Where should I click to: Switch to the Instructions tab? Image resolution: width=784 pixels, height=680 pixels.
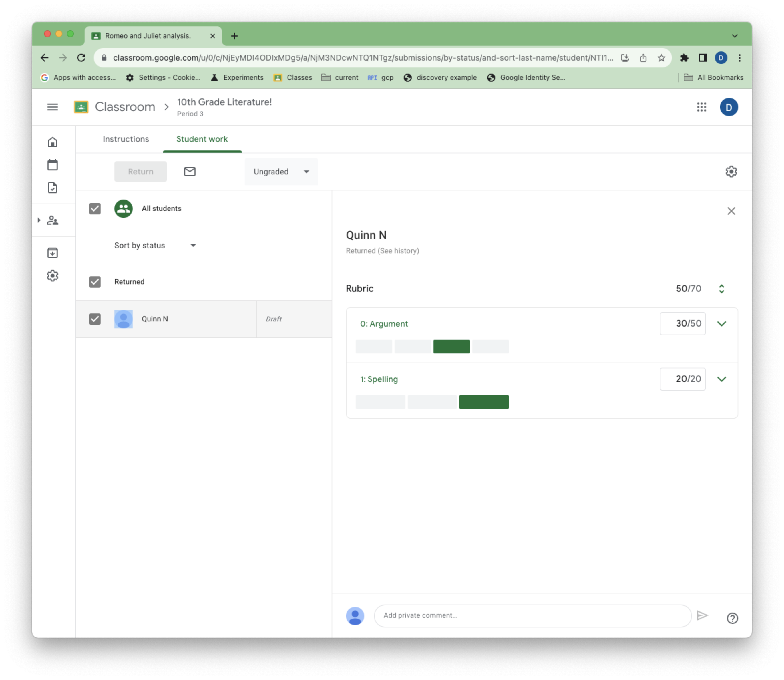(x=126, y=139)
